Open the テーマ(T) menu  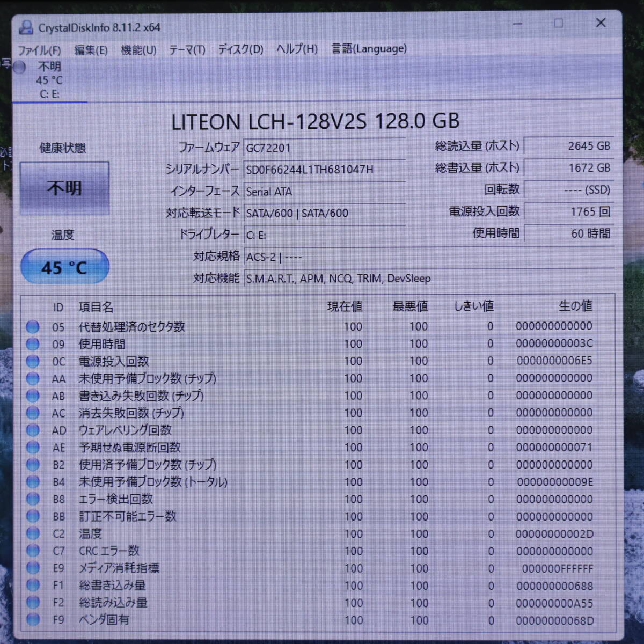tap(187, 50)
